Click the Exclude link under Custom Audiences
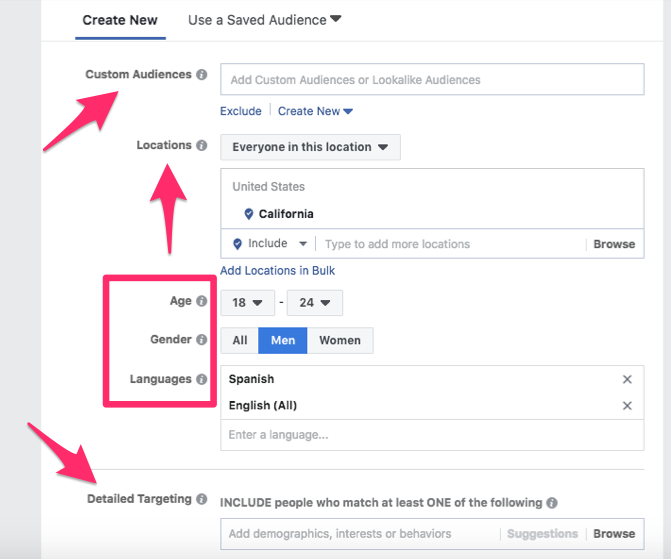Image resolution: width=671 pixels, height=559 pixels. [240, 111]
